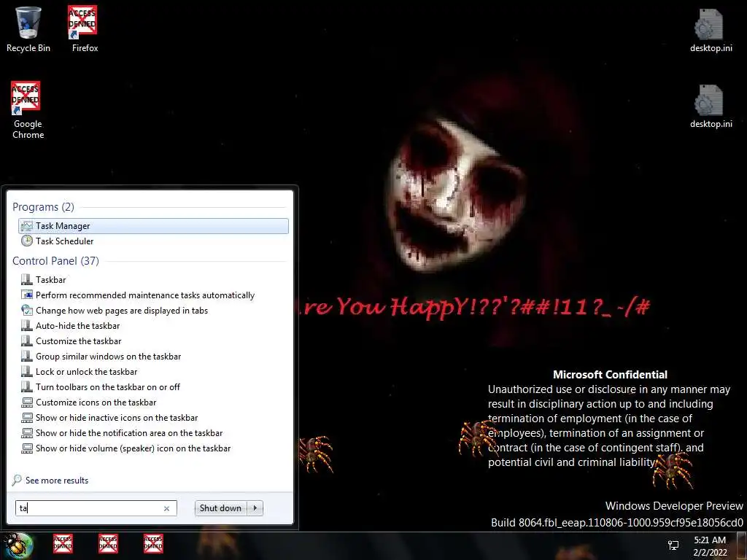
Task: Launch Task Manager from Programs results
Action: (153, 226)
